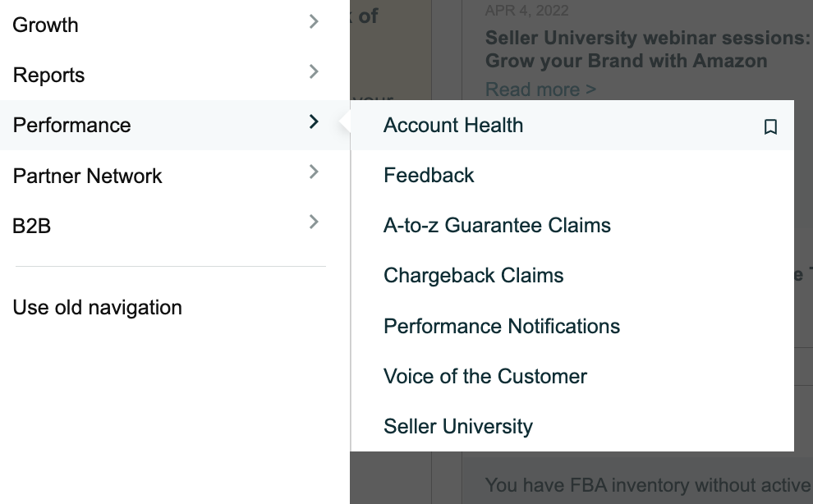Open Performance Notifications
The image size is (813, 504).
501,326
